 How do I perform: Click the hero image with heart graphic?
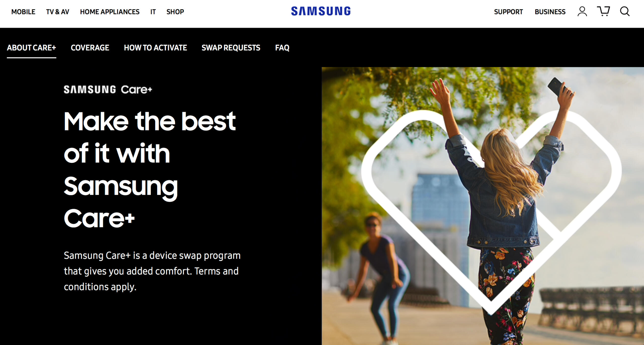click(x=483, y=206)
